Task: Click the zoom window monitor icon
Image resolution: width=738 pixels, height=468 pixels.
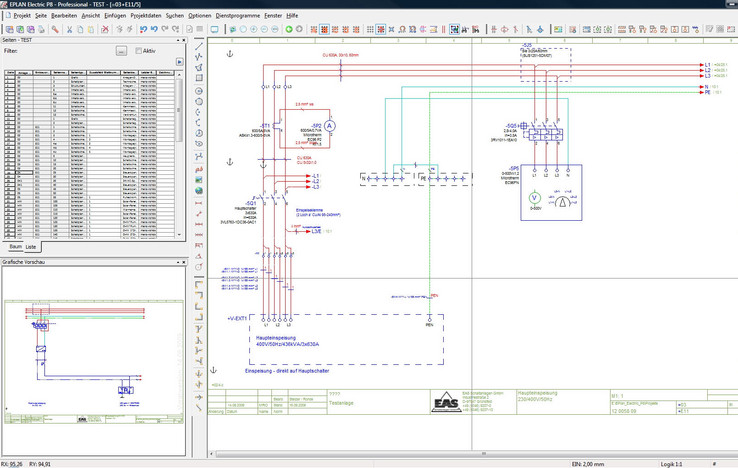Action: pyautogui.click(x=215, y=29)
